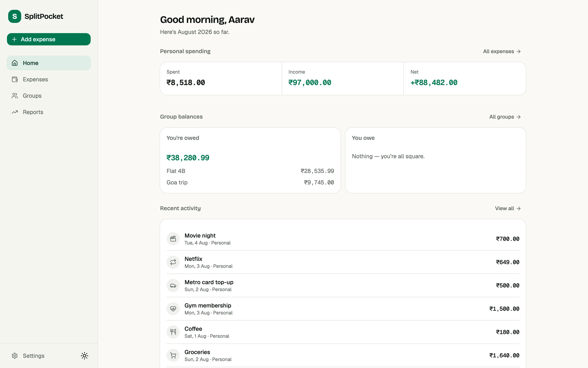The image size is (588, 368).
Task: Click the Spent amount ₹8,518.00
Action: (x=186, y=83)
